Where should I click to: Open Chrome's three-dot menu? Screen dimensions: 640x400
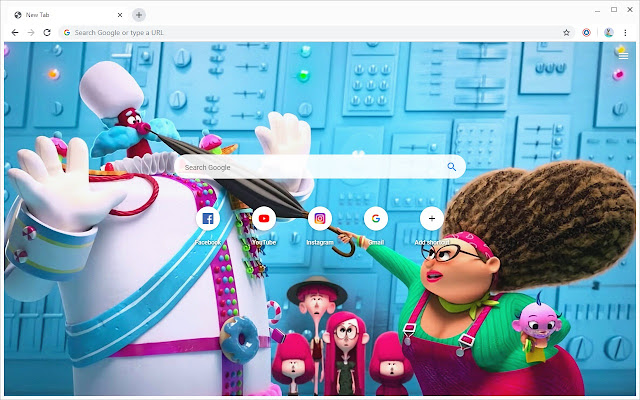click(625, 33)
